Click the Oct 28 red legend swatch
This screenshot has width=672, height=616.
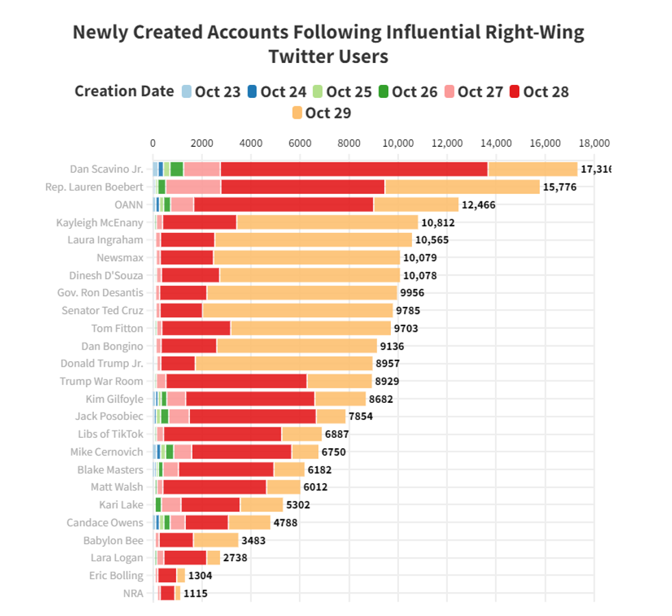click(x=516, y=92)
